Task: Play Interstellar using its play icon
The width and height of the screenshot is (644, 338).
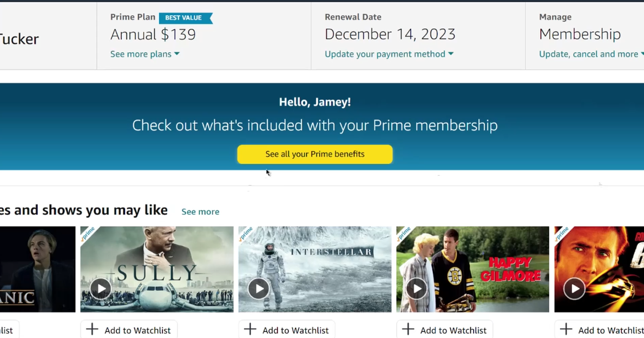Action: 259,289
